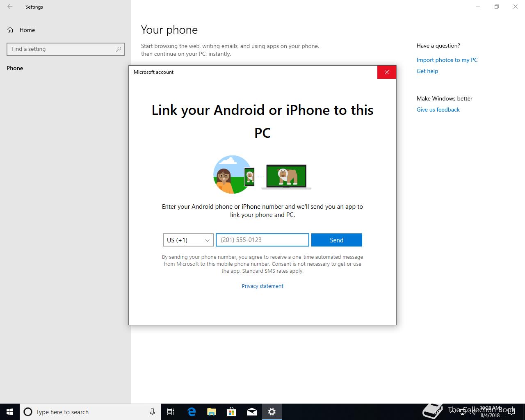Click the Cortana circle icon

[x=28, y=412]
